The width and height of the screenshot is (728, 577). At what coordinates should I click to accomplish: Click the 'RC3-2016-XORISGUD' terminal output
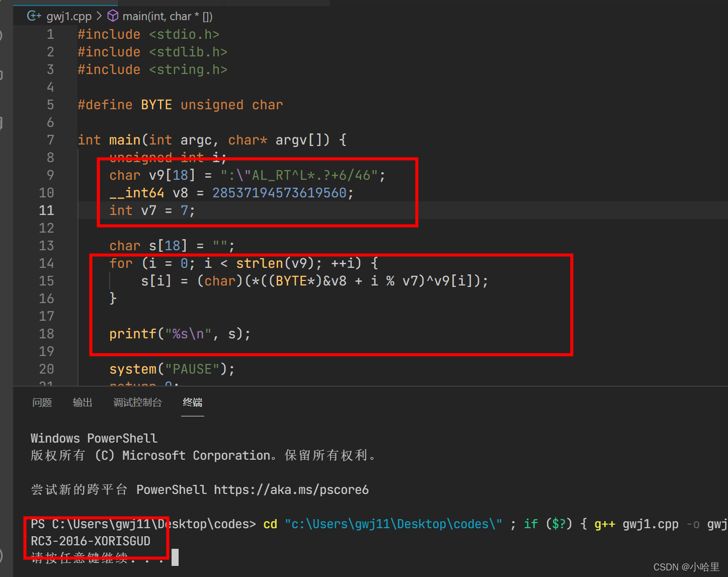(91, 541)
